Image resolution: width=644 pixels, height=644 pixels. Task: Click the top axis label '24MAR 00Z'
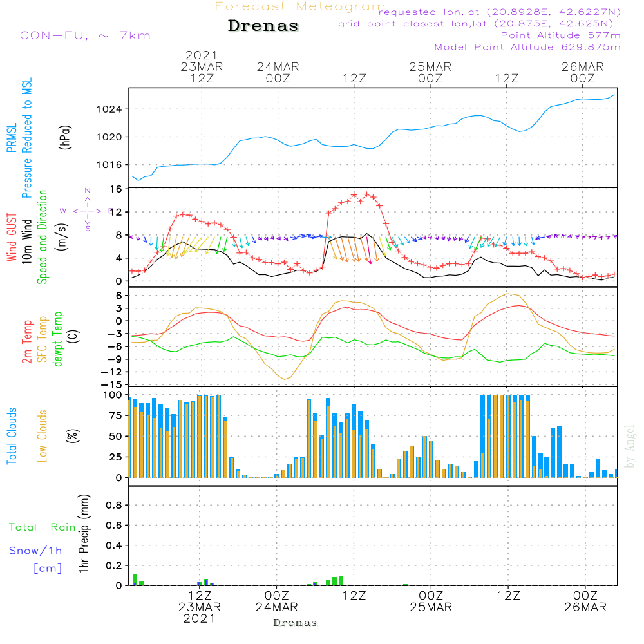pyautogui.click(x=278, y=72)
